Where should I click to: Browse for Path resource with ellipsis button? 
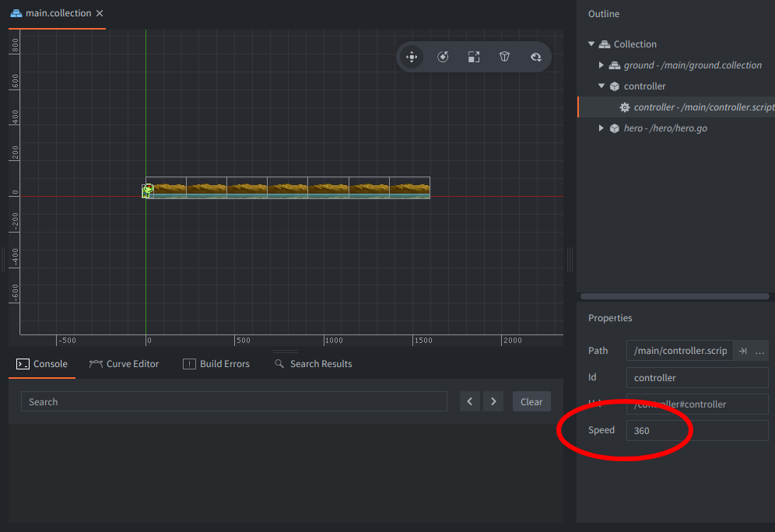tap(759, 351)
